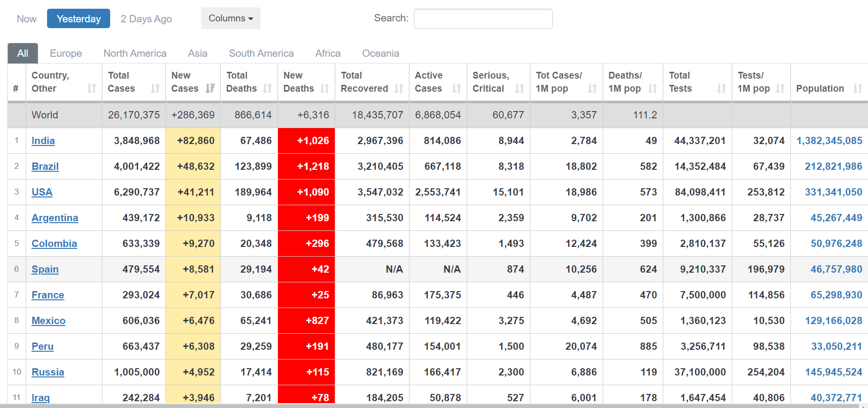This screenshot has width=868, height=408.
Task: Filter by Africa tab
Action: coord(328,53)
